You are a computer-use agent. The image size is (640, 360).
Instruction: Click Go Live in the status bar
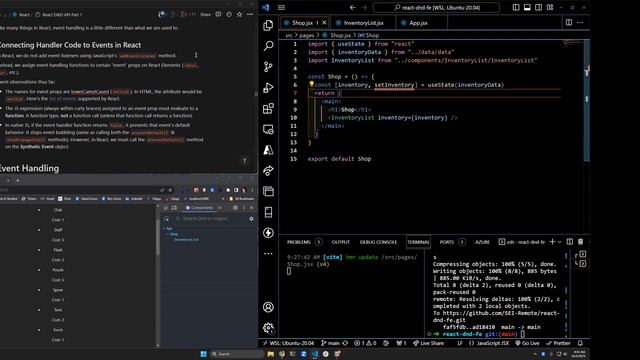[x=527, y=343]
